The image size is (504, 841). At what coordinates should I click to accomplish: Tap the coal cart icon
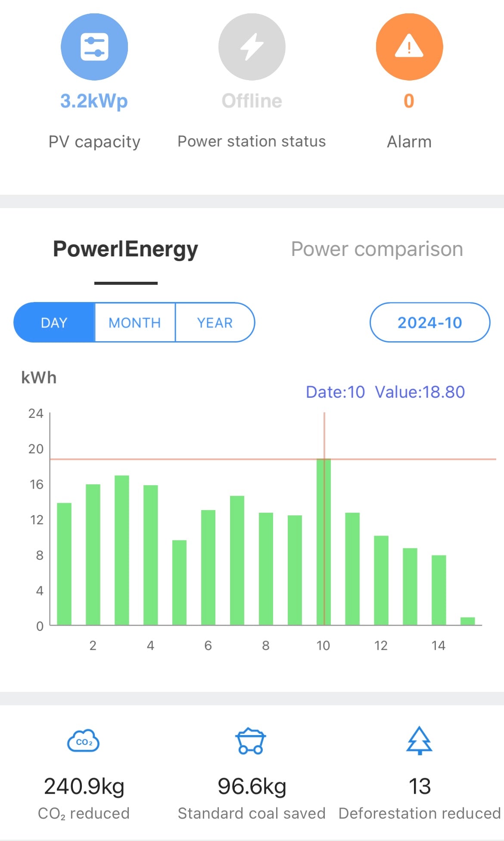pos(251,741)
